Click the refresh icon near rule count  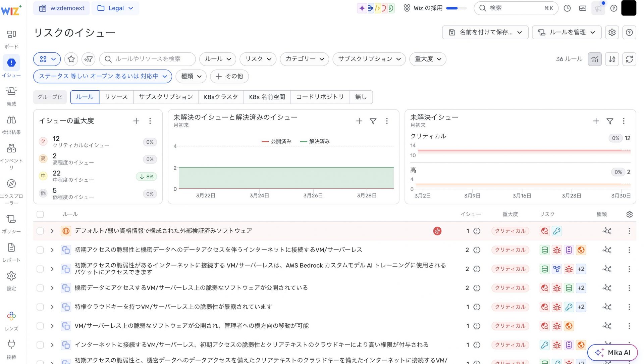[x=629, y=59]
